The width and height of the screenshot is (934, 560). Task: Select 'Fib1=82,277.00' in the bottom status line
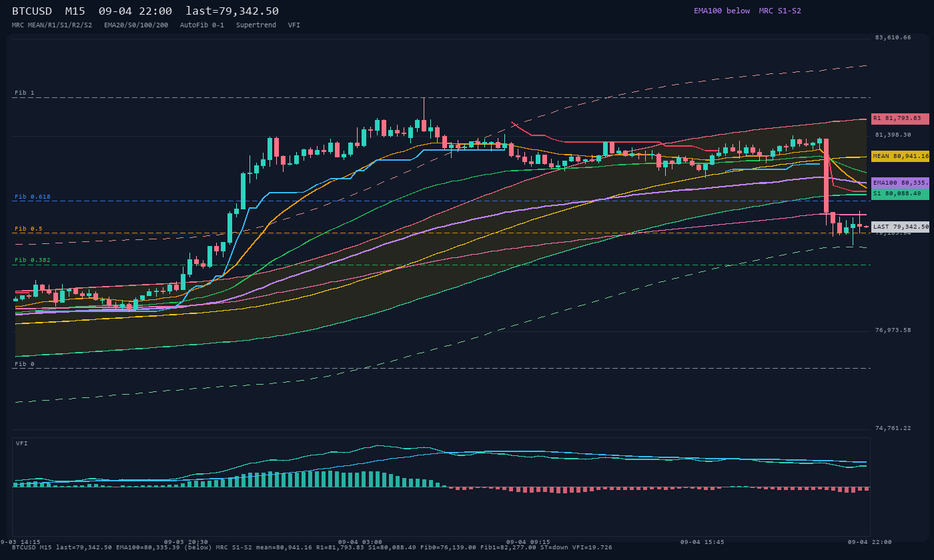508,547
